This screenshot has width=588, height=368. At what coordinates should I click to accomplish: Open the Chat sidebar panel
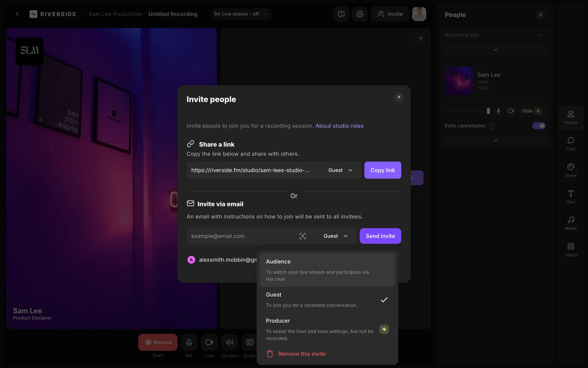[571, 144]
